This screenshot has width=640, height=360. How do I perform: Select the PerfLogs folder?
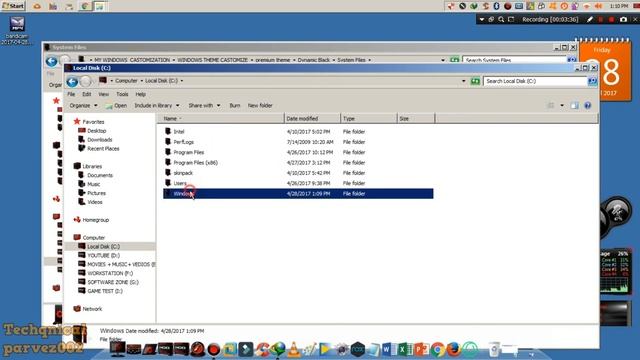[184, 142]
